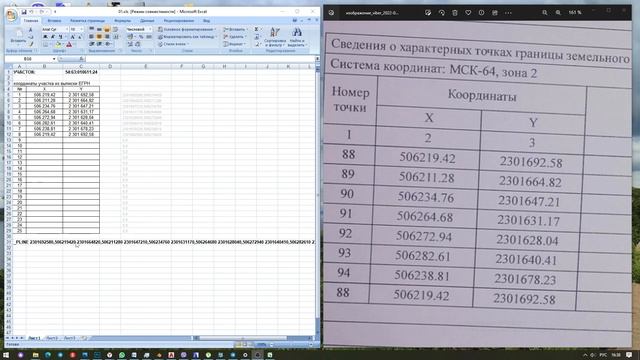Open the Разметка страницы ribbon tab
Screen dimensions: 640x360
87,20
